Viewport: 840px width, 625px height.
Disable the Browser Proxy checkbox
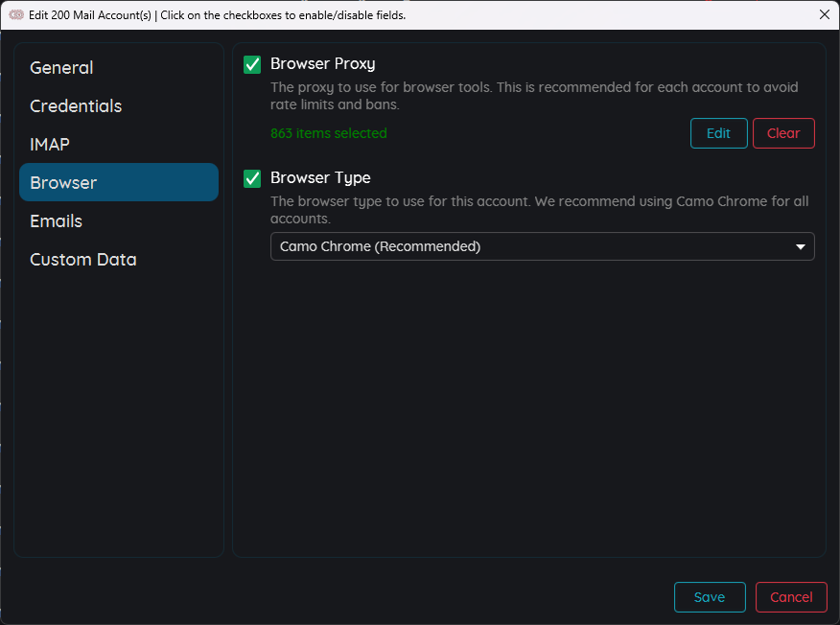pyautogui.click(x=252, y=64)
